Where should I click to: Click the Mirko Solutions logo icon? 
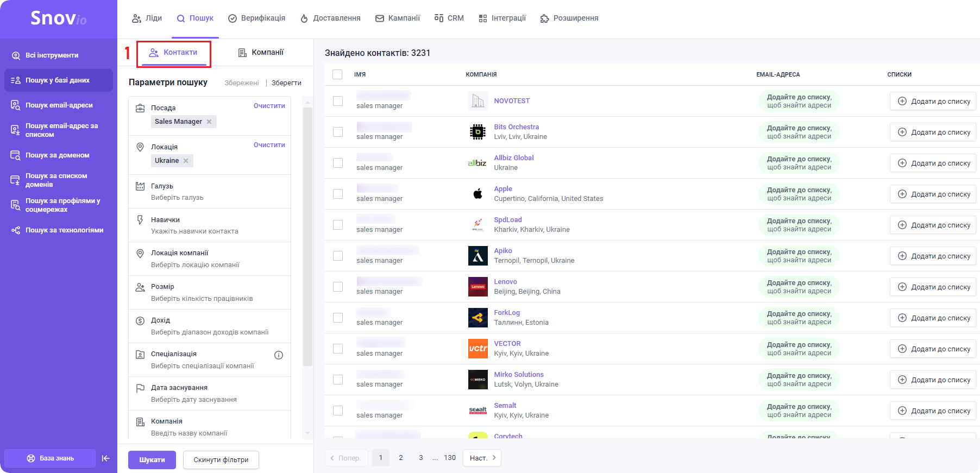[478, 380]
